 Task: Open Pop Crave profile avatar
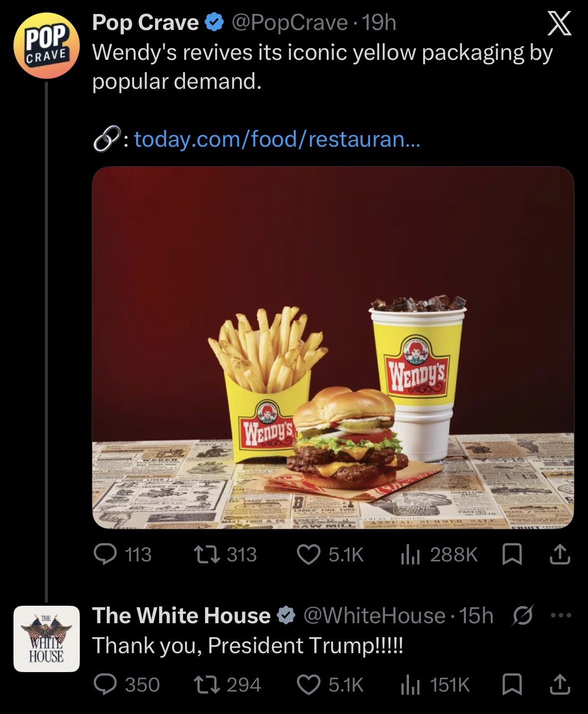coord(46,45)
